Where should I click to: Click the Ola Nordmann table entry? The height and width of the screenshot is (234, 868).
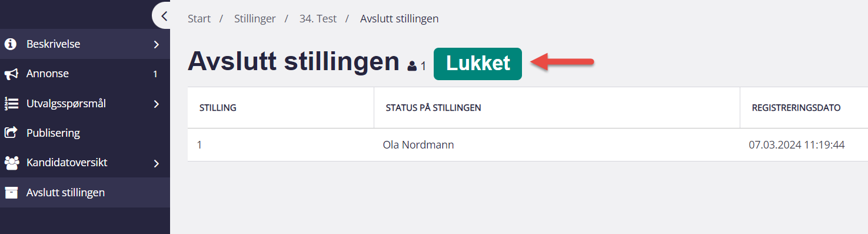tap(418, 144)
